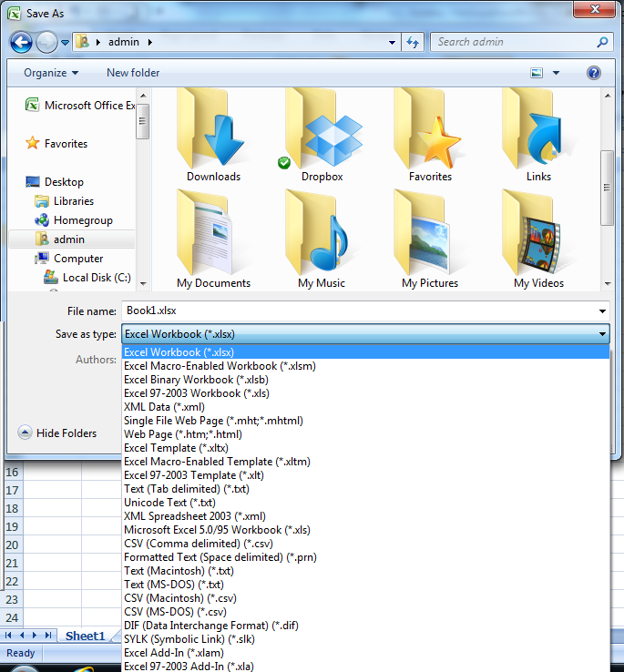Click the blue Help icon
Image resolution: width=624 pixels, height=672 pixels.
pos(594,73)
